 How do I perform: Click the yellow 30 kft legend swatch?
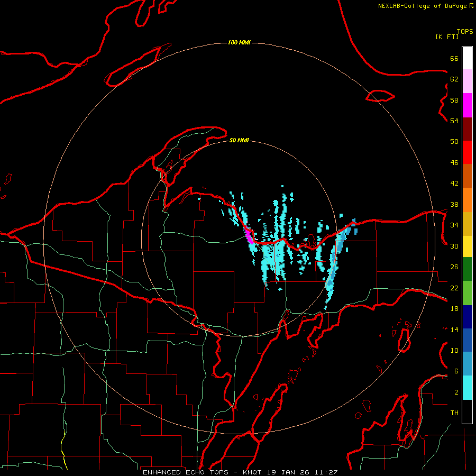tap(467, 246)
